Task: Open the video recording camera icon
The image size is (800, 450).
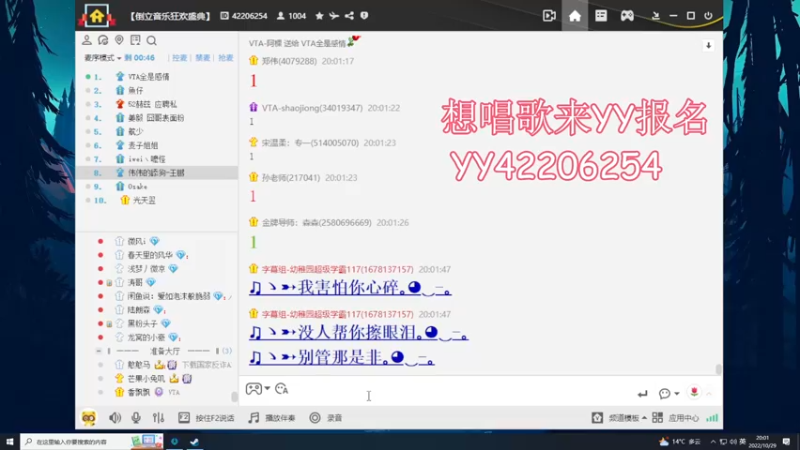Action: click(x=549, y=16)
